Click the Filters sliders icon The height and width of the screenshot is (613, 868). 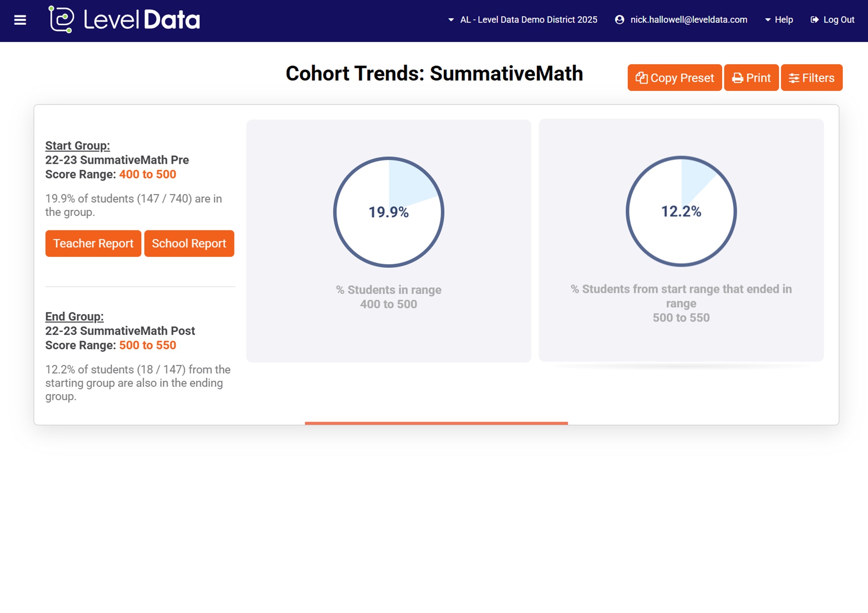[794, 78]
